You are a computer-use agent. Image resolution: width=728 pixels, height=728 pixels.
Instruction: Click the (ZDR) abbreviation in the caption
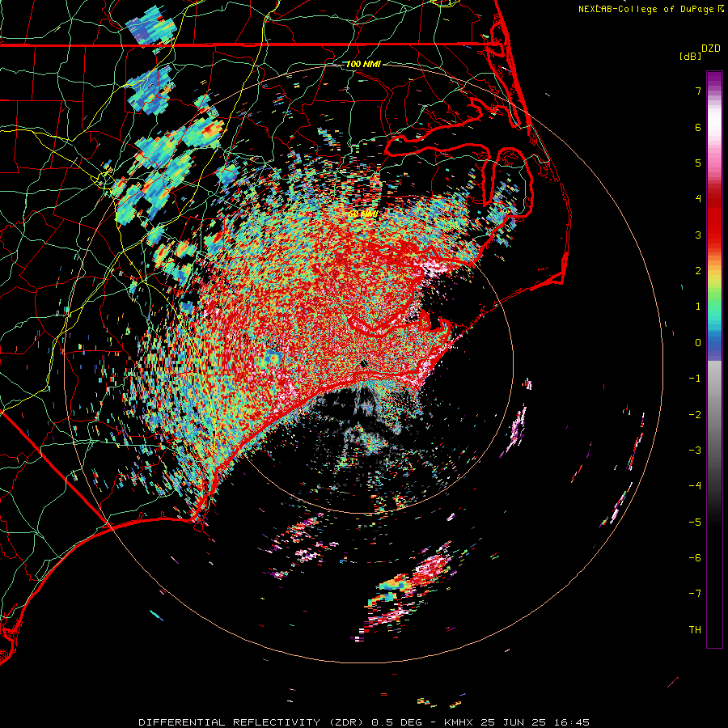tap(346, 722)
